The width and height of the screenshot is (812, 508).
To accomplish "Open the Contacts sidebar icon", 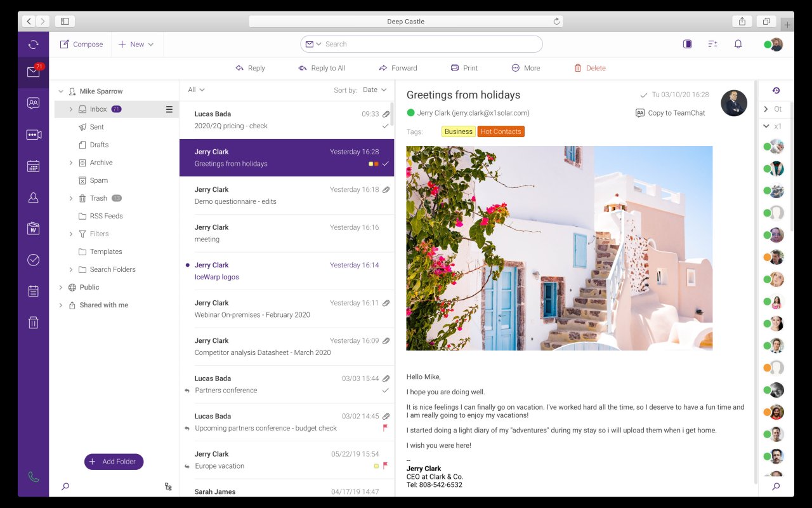I will [x=33, y=198].
